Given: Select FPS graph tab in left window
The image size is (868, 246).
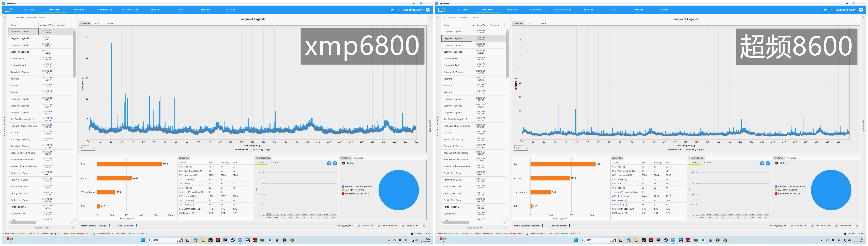Looking at the screenshot, I should (x=97, y=23).
